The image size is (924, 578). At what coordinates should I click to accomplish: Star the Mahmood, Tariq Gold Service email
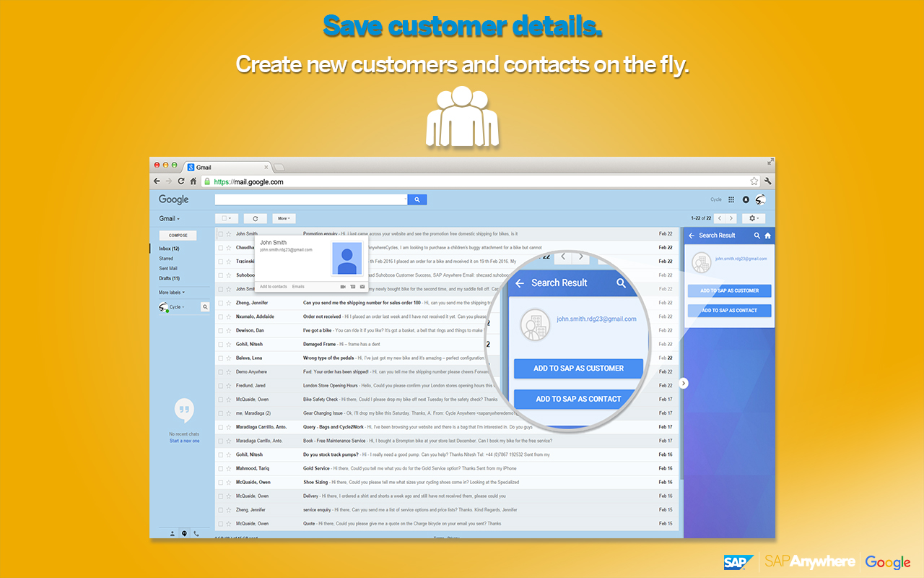[x=229, y=468]
